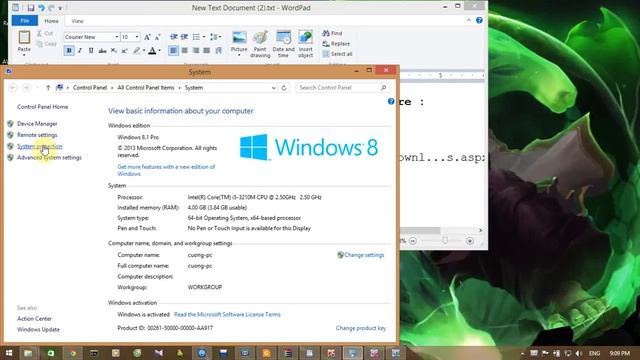This screenshot has height=360, width=640.
Task: Open System window help icon
Action: click(391, 102)
